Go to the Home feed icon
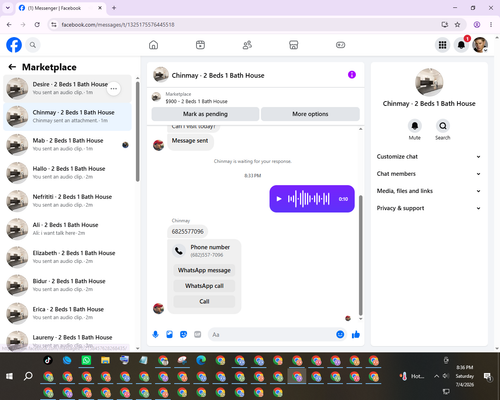Screen dimensions: 500x400 [x=153, y=45]
